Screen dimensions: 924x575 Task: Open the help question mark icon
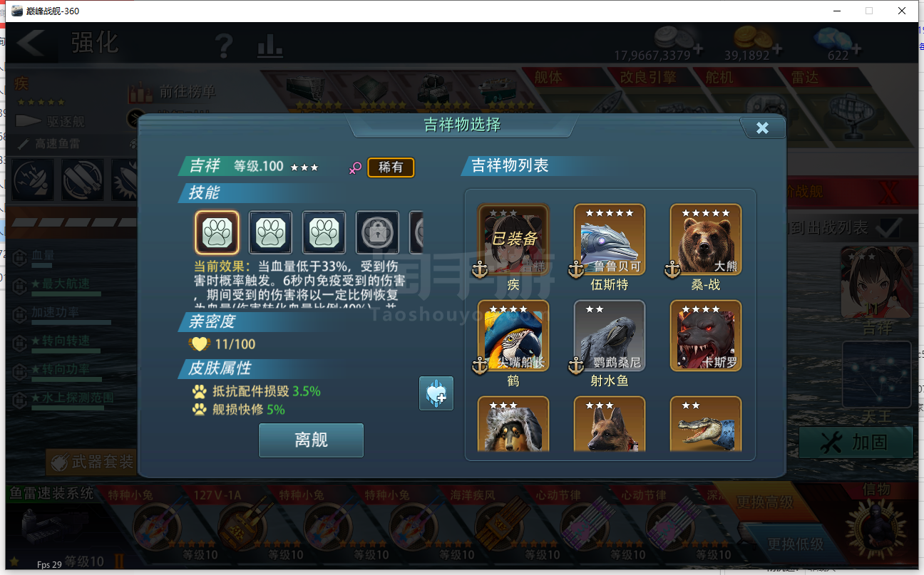[x=224, y=46]
